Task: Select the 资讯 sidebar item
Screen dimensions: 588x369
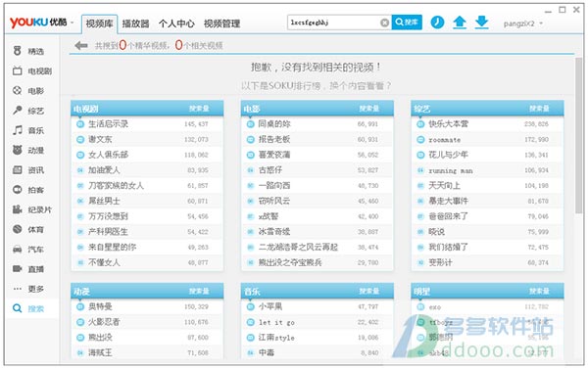Action: point(28,170)
